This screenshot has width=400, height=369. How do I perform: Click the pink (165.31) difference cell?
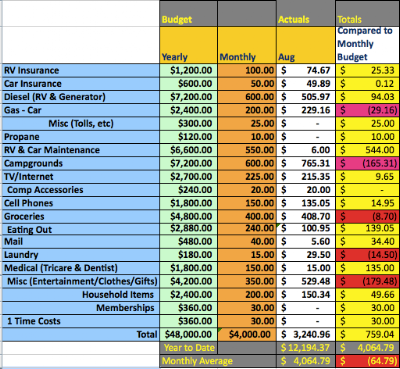coord(367,163)
